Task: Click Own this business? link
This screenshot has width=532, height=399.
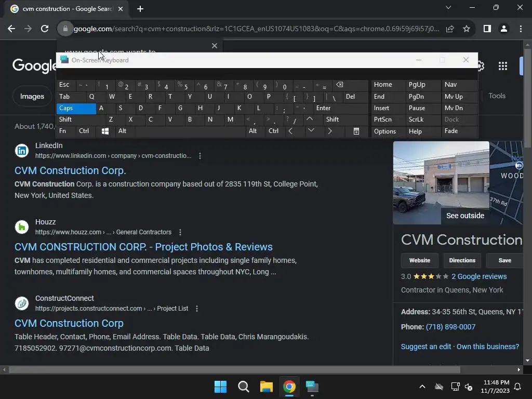Action: (x=487, y=347)
